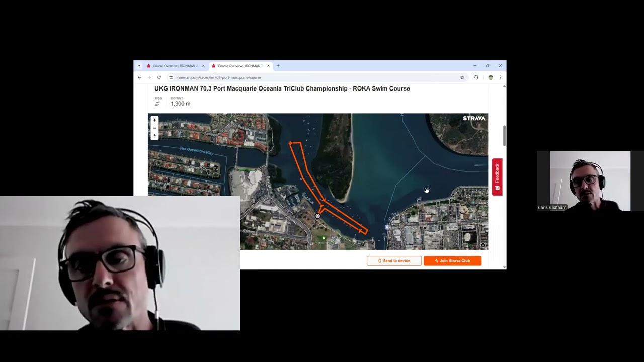Switch to the first Course Overview tab

coord(176,66)
